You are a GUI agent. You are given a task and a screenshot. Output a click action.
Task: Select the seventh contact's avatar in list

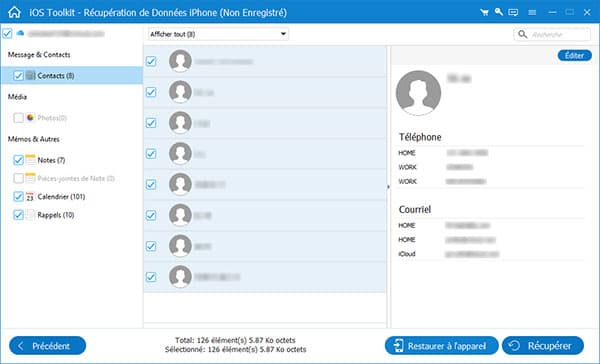click(180, 246)
